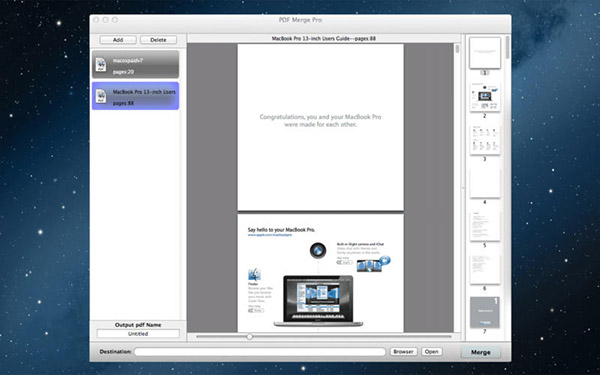Click the MacBook laptop image in preview
The width and height of the screenshot is (600, 375).
coord(318,301)
